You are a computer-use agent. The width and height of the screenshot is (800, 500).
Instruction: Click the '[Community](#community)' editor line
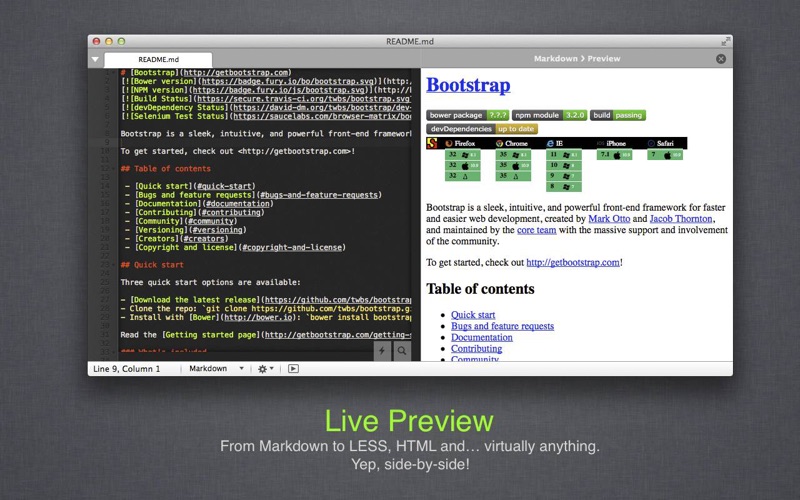click(181, 221)
